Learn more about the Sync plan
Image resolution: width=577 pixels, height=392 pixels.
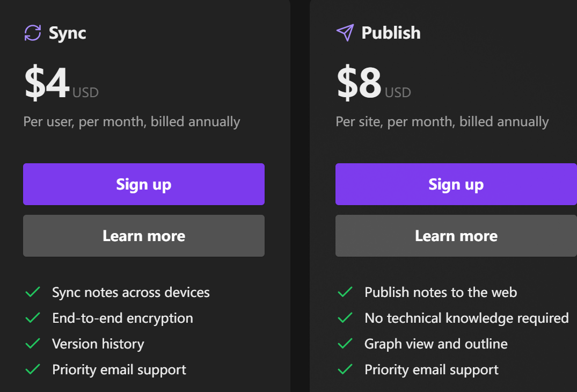144,236
